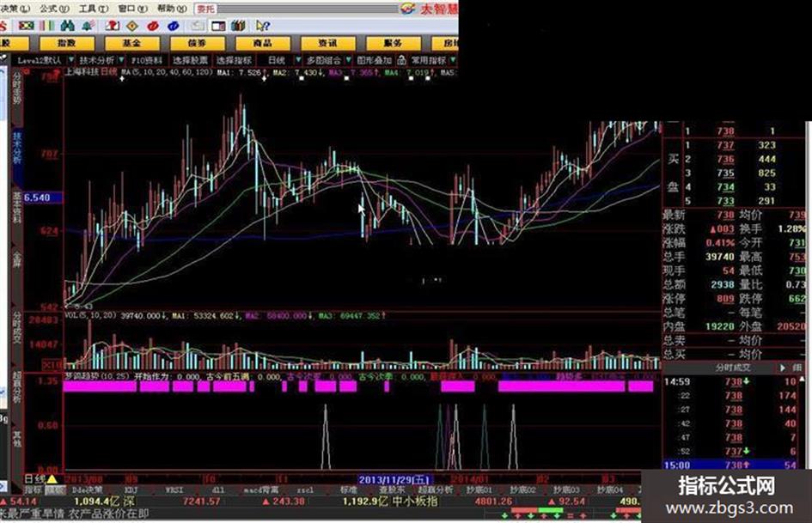Switch to the 超赢分析 bottom tab
Screen dimensions: 812x523
tap(436, 490)
